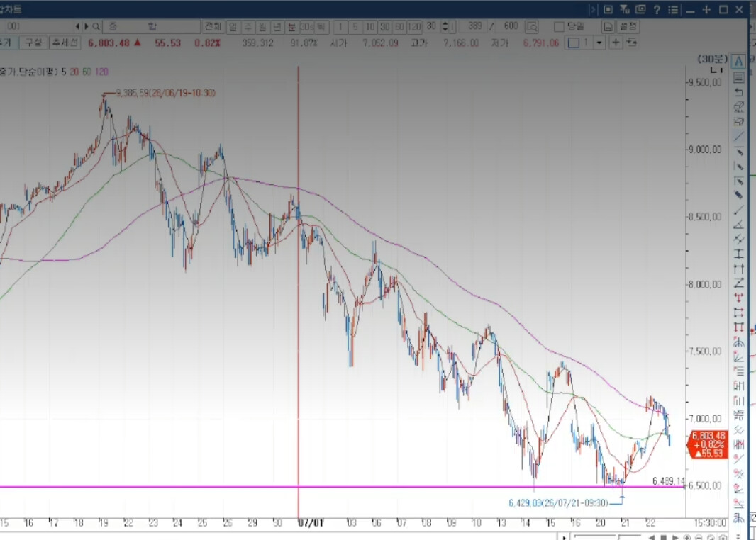Image resolution: width=756 pixels, height=540 pixels.
Task: Click the next-item arrow beside code field
Action: click(x=86, y=26)
